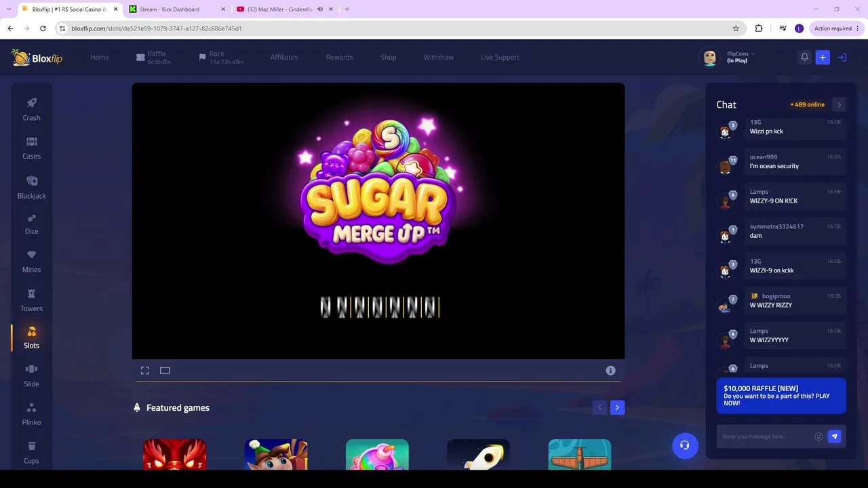Show next featured games
868x488 pixels.
click(x=617, y=407)
